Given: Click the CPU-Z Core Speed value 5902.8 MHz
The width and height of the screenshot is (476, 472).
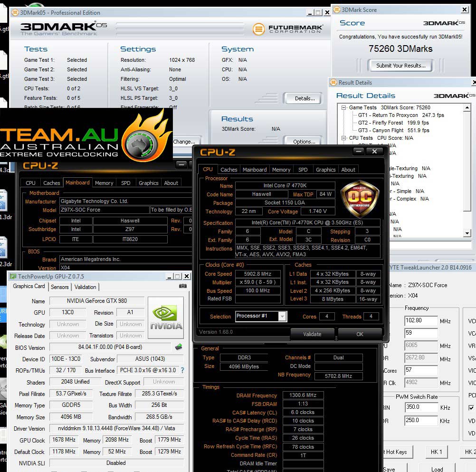Looking at the screenshot, I should click(257, 274).
